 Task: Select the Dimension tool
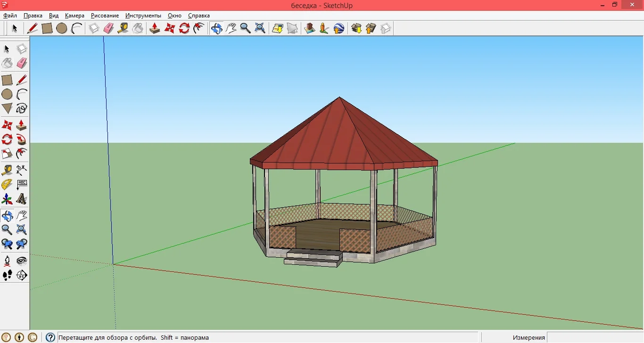click(22, 170)
